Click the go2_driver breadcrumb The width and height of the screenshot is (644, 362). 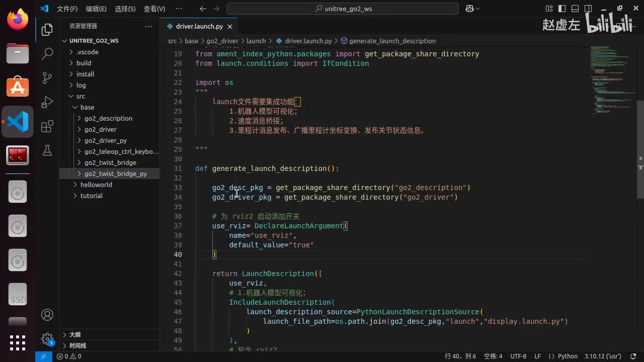[x=222, y=41]
